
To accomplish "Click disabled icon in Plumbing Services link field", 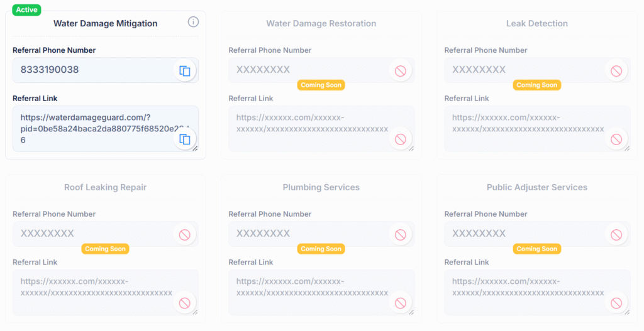I will tap(401, 303).
